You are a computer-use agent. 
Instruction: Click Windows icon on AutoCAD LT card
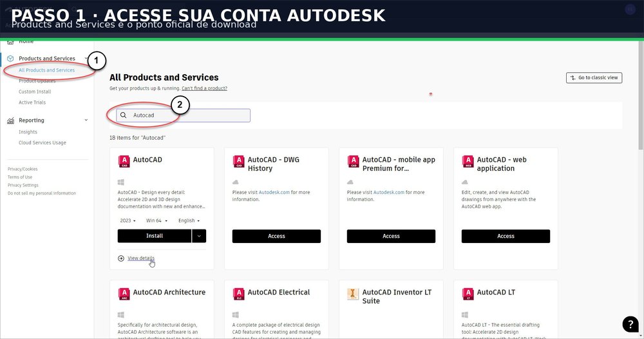coord(464,315)
